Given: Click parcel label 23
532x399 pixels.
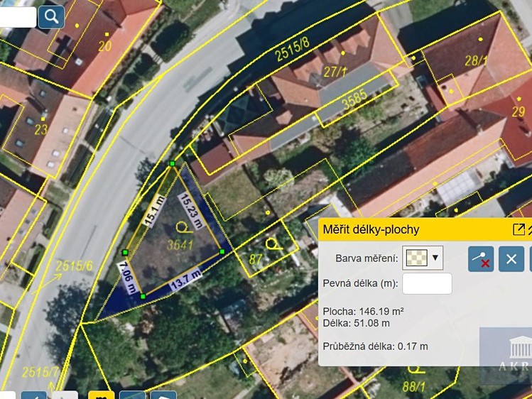Looking at the screenshot, I should point(40,129).
